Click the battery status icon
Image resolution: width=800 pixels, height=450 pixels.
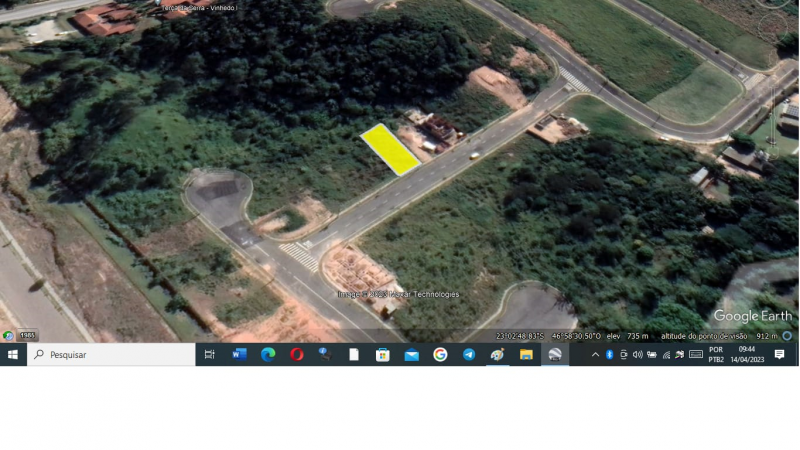[x=652, y=355]
